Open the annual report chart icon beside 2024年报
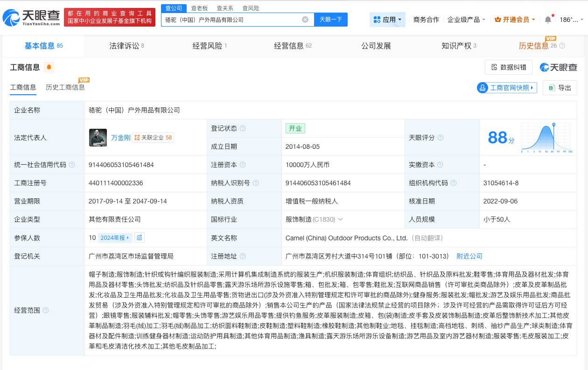The image size is (588, 370). click(139, 237)
